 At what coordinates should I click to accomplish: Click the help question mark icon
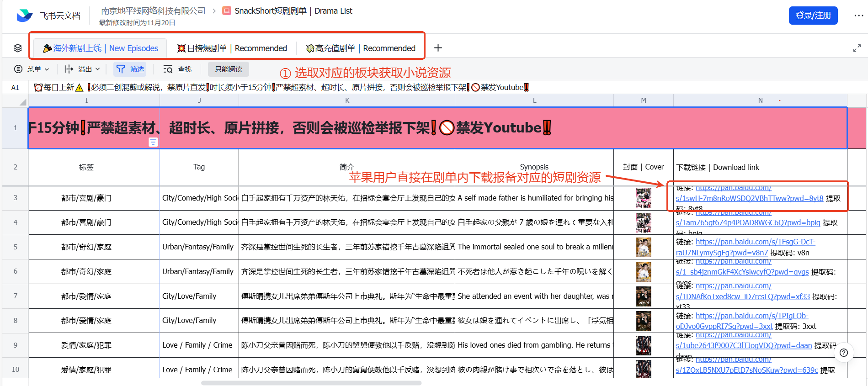click(x=844, y=353)
